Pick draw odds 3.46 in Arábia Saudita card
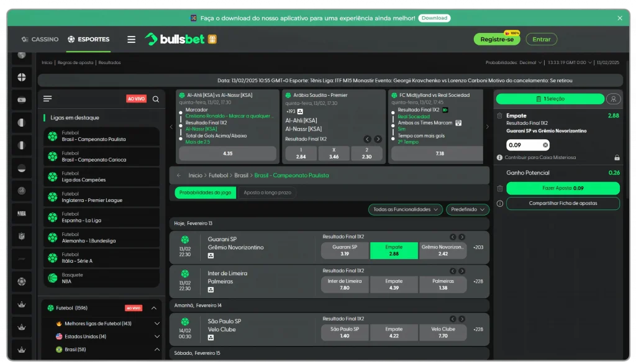Viewport: 636px width, 364px height. 334,153
